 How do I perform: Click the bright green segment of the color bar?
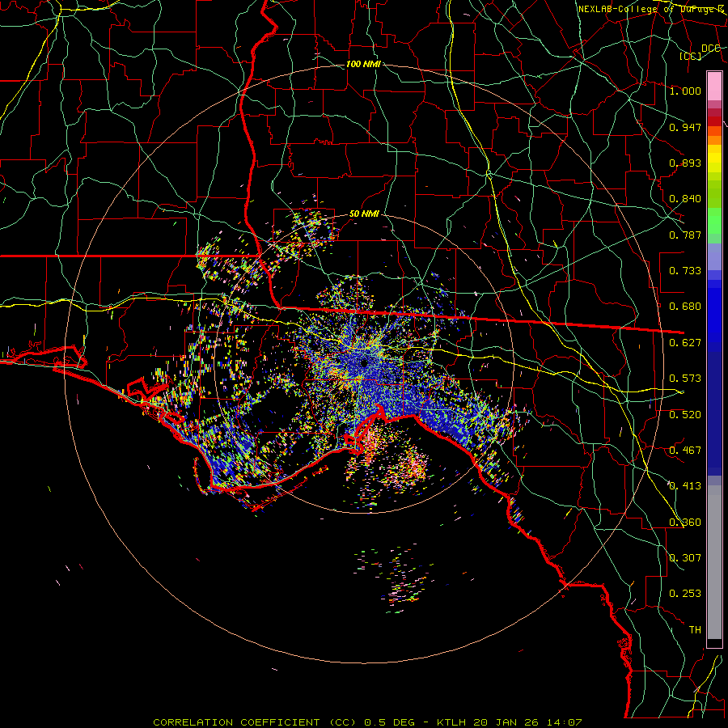tap(714, 221)
